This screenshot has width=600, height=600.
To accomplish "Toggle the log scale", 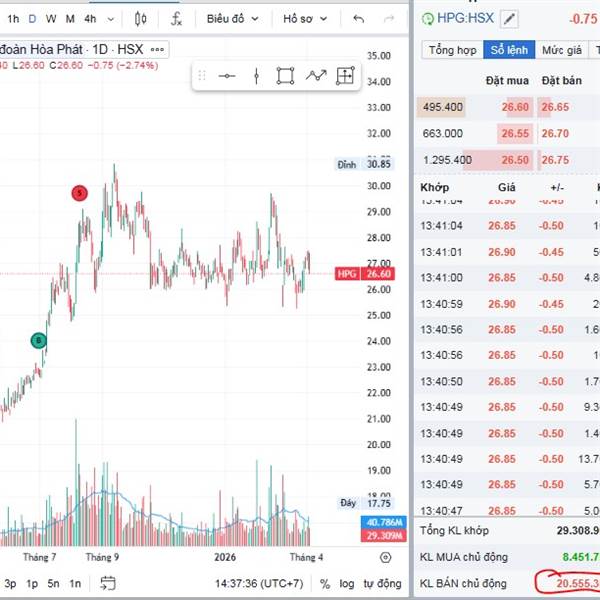I will click(347, 584).
